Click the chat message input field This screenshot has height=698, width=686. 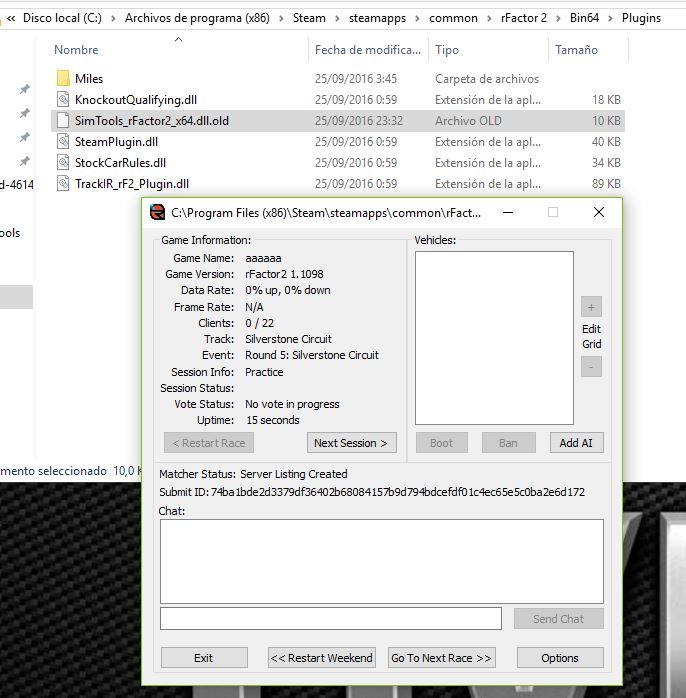(x=331, y=619)
